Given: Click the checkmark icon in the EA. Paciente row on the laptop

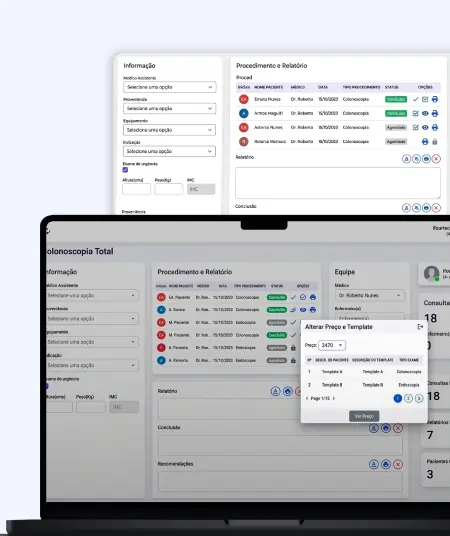Looking at the screenshot, I should tap(293, 297).
